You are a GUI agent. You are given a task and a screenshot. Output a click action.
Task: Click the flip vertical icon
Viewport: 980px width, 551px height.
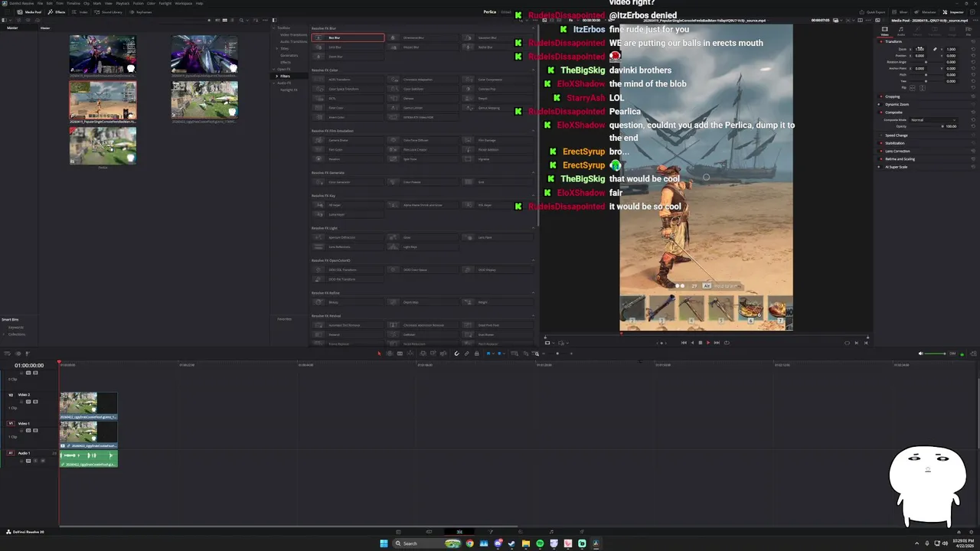point(923,88)
